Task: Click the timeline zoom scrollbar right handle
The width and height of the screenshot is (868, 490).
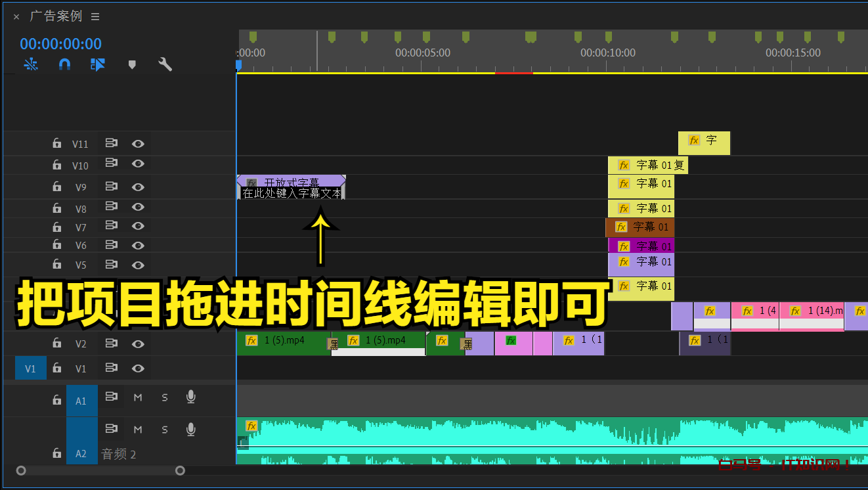Action: (180, 470)
